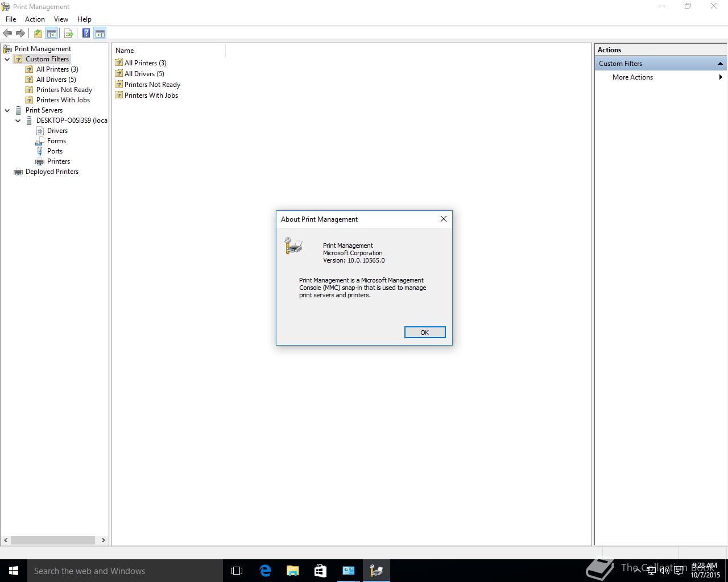The width and height of the screenshot is (728, 582).
Task: Open the File menu
Action: click(x=11, y=19)
